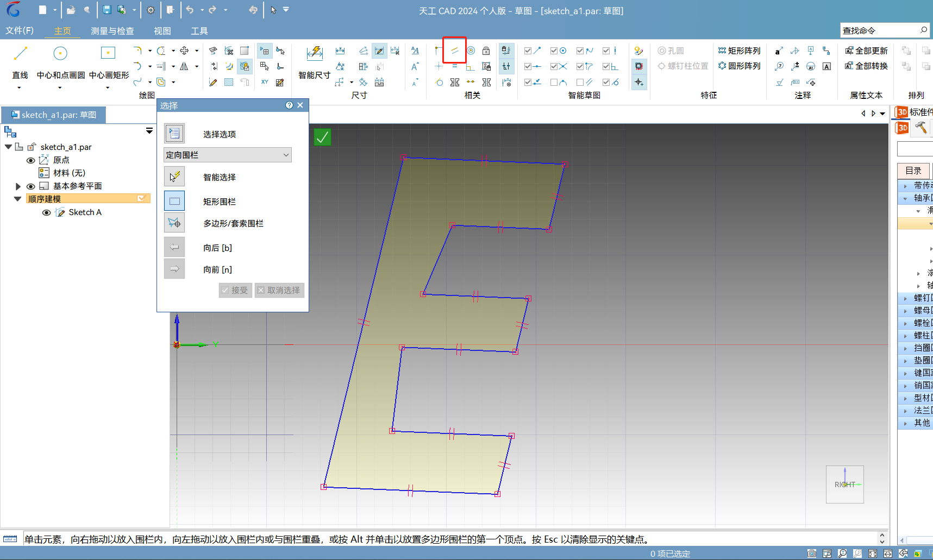Click the concentric constraint icon
933x560 pixels.
click(471, 51)
